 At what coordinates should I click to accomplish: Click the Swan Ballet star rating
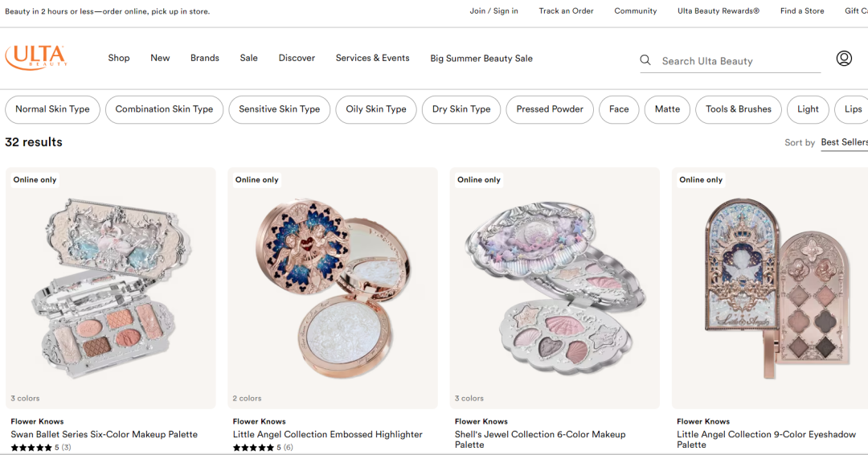pos(31,447)
